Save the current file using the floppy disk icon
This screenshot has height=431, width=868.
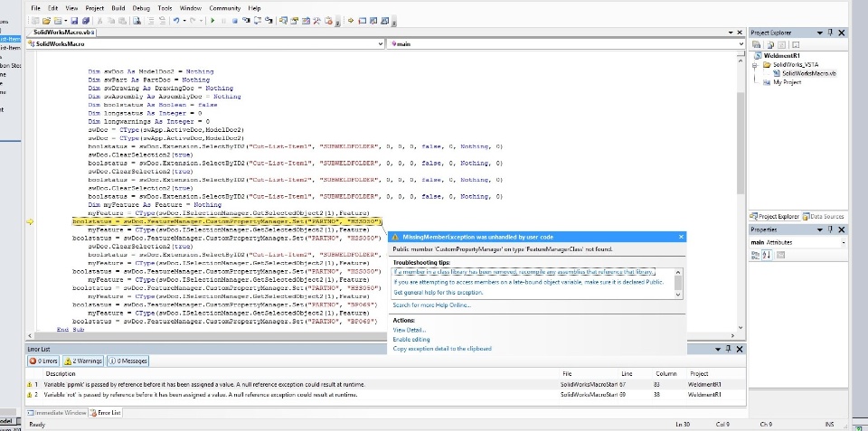pos(74,21)
